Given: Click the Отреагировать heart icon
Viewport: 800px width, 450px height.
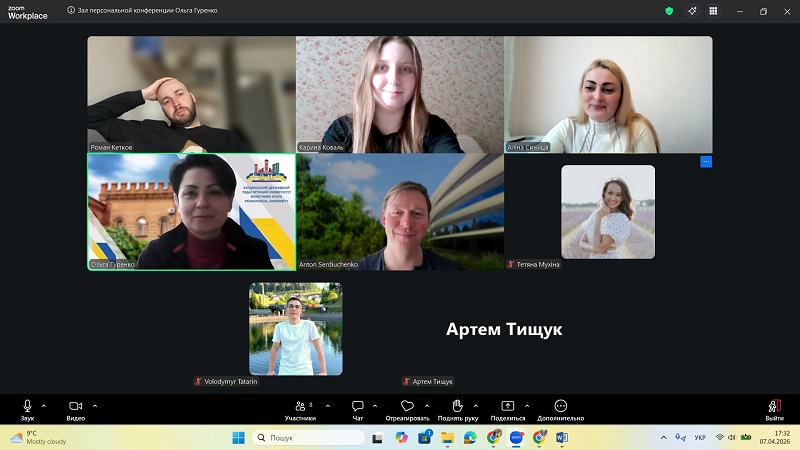Looking at the screenshot, I should click(x=407, y=407).
